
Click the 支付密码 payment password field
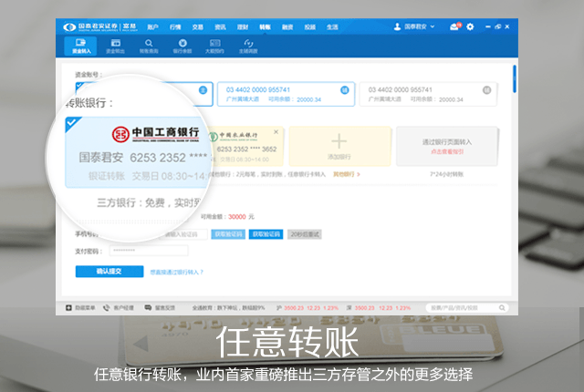[149, 251]
